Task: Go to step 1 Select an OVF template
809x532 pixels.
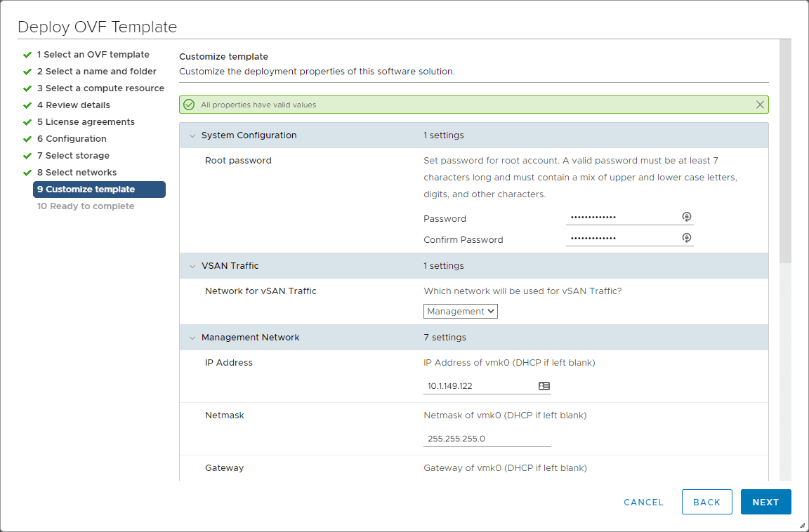Action: pyautogui.click(x=93, y=55)
